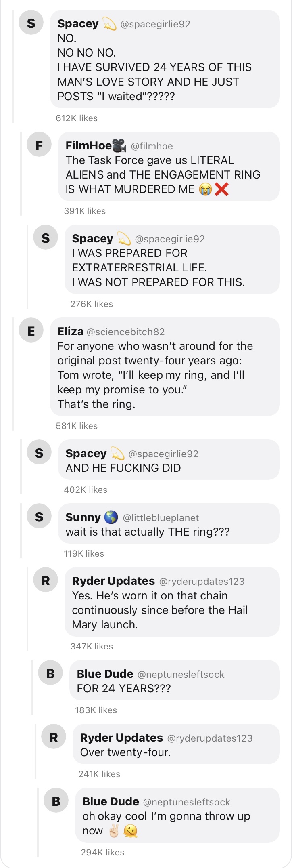
Task: Tap Spacey's avatar on the 'AND HE FUCKING DID' reply
Action: click(x=39, y=452)
